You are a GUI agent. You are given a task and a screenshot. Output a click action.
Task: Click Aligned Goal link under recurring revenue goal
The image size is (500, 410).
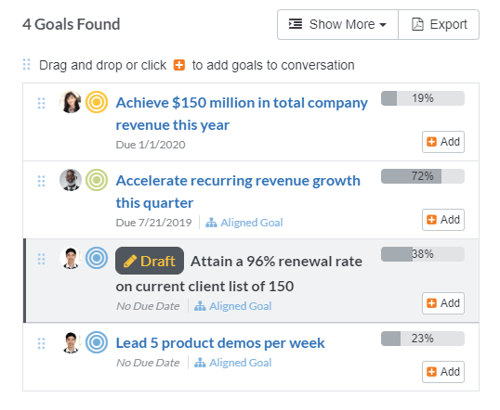coord(244,222)
